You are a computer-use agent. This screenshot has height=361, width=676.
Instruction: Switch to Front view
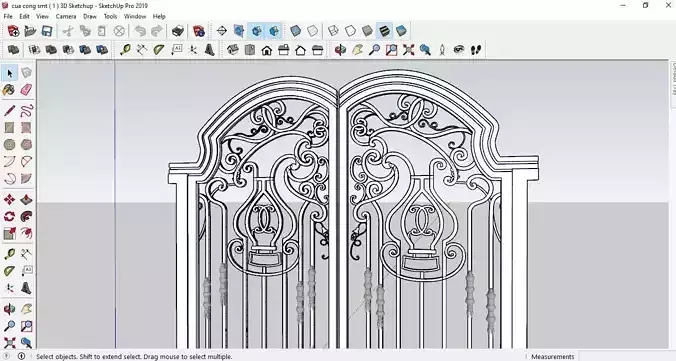tap(267, 50)
